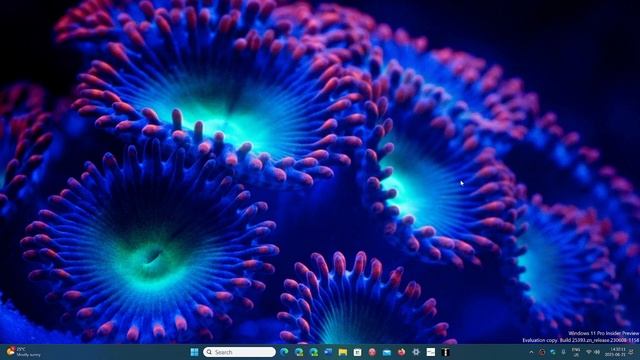This screenshot has height=360, width=640.
Task: Open the Windows Start menu
Action: click(195, 352)
